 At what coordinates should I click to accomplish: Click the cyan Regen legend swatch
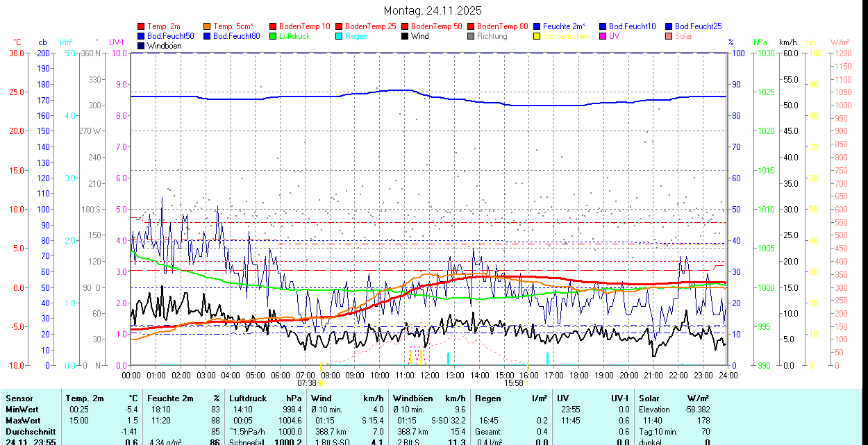pyautogui.click(x=339, y=36)
